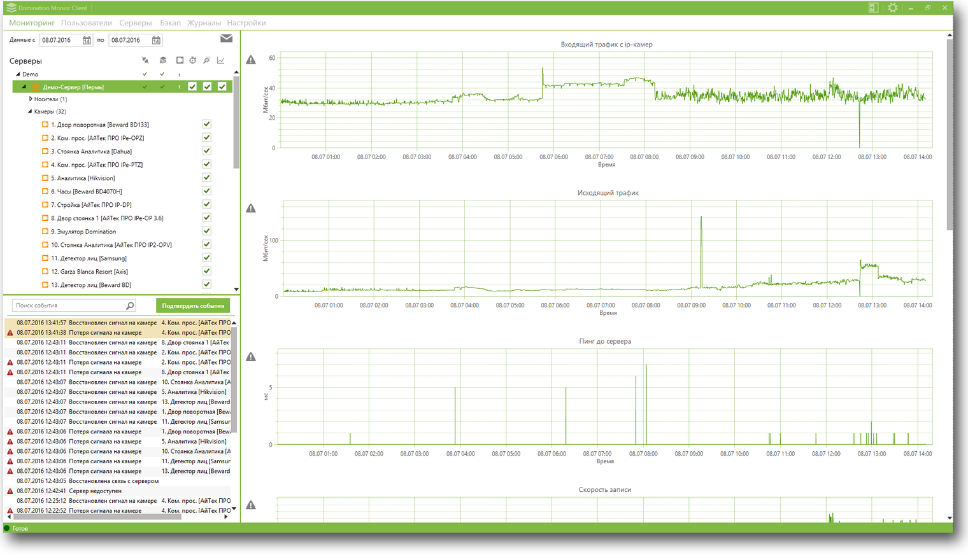The width and height of the screenshot is (968, 560).
Task: Switch to the Серверы tab
Action: coord(136,23)
